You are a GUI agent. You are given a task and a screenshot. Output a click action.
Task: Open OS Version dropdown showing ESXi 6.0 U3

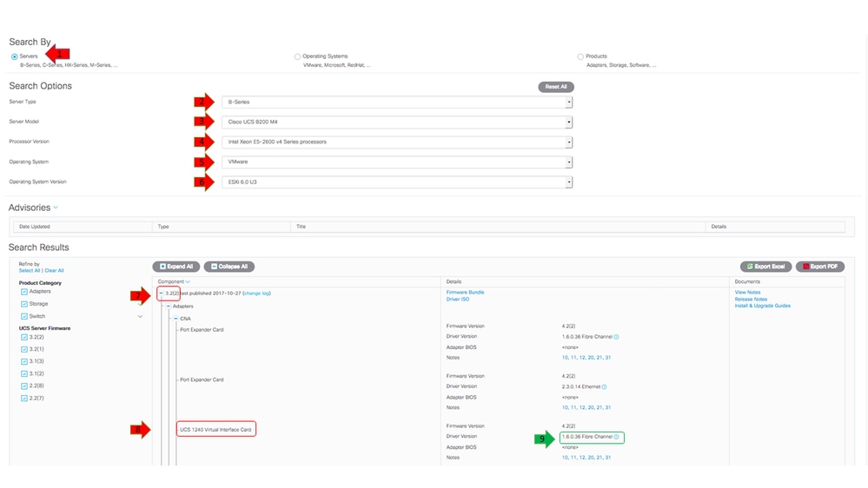pos(397,182)
